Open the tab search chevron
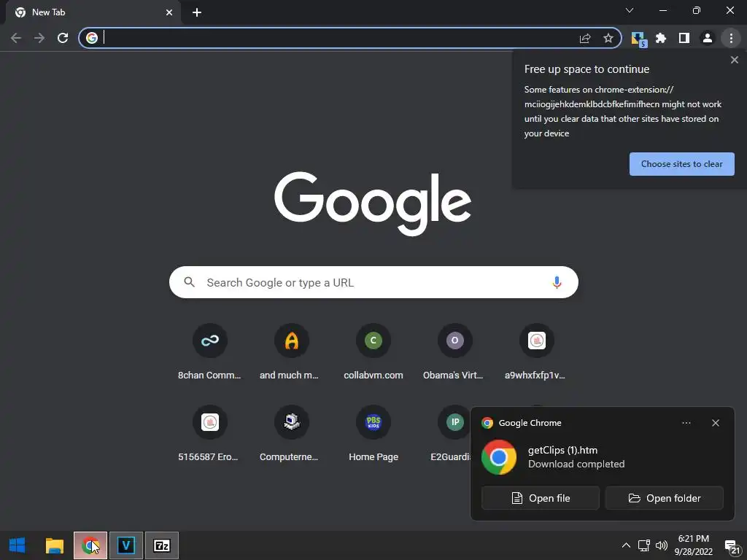 (630, 10)
